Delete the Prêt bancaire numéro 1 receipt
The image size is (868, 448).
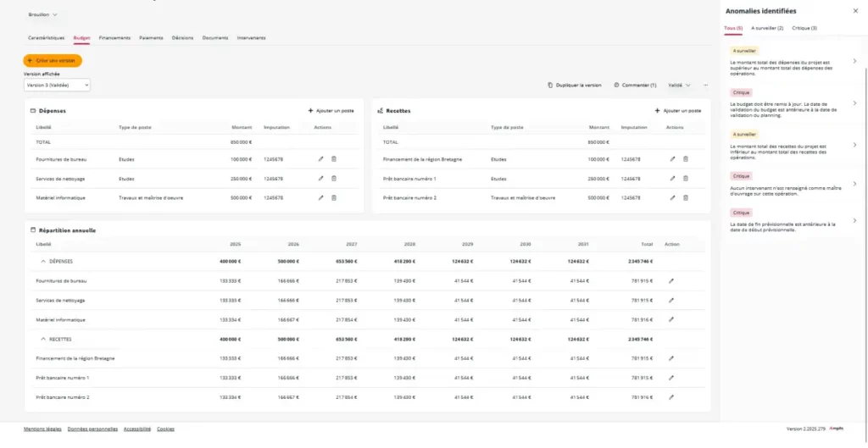click(x=685, y=179)
